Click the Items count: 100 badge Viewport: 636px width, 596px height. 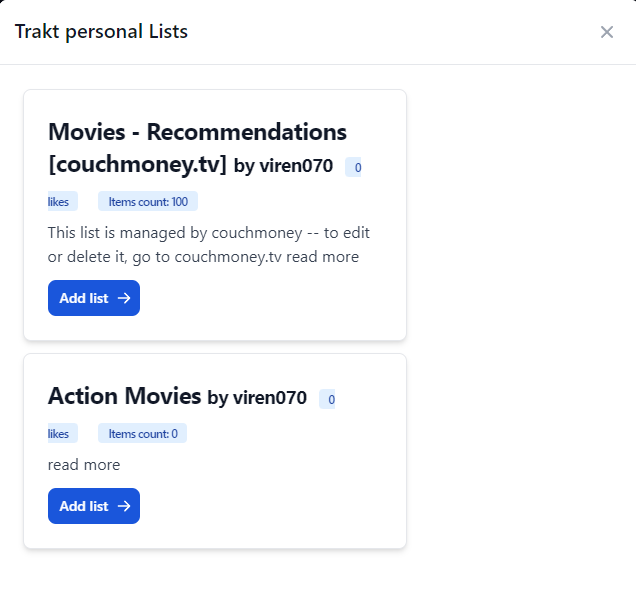148,201
